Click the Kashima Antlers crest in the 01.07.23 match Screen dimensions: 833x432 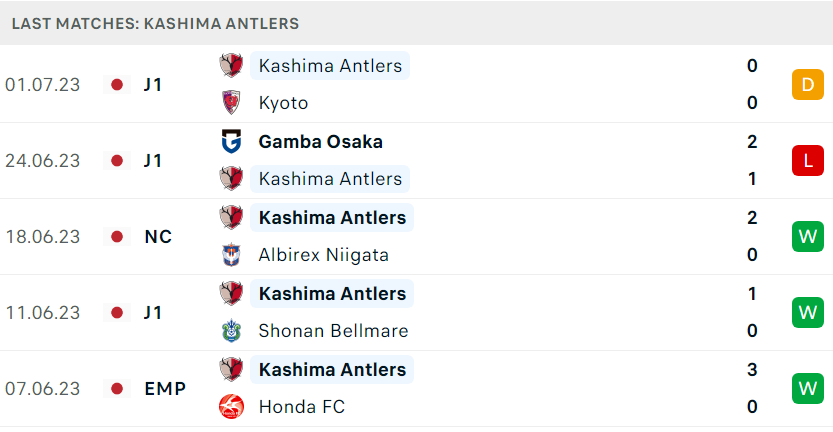[x=231, y=65]
